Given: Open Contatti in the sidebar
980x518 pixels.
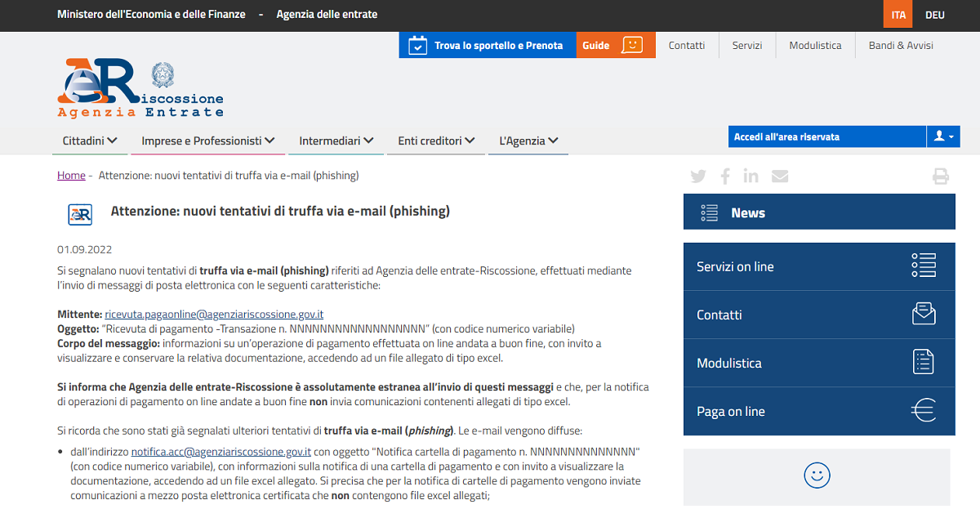Looking at the screenshot, I should coord(819,315).
